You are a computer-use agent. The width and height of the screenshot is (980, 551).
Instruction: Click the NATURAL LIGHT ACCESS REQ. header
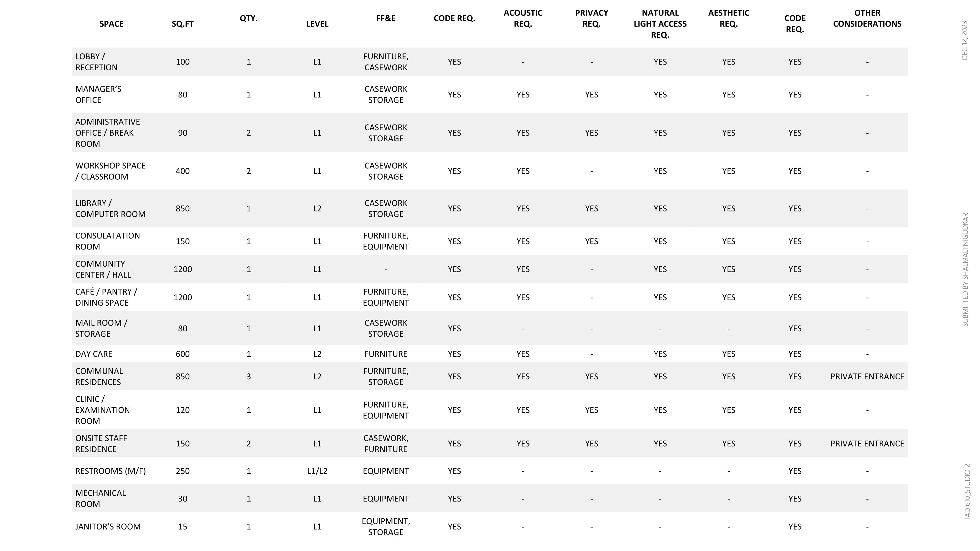tap(660, 24)
